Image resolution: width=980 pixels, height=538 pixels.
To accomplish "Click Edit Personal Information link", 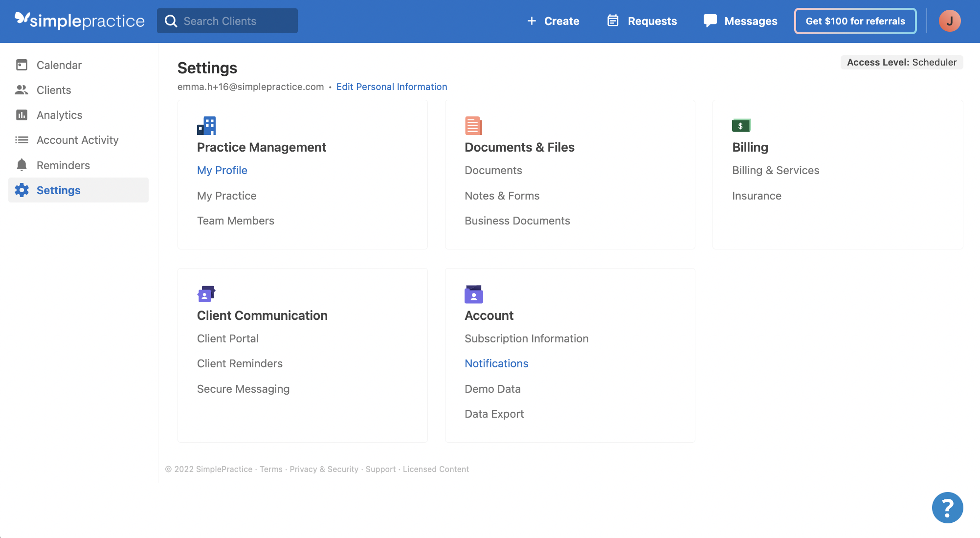I will pos(392,87).
